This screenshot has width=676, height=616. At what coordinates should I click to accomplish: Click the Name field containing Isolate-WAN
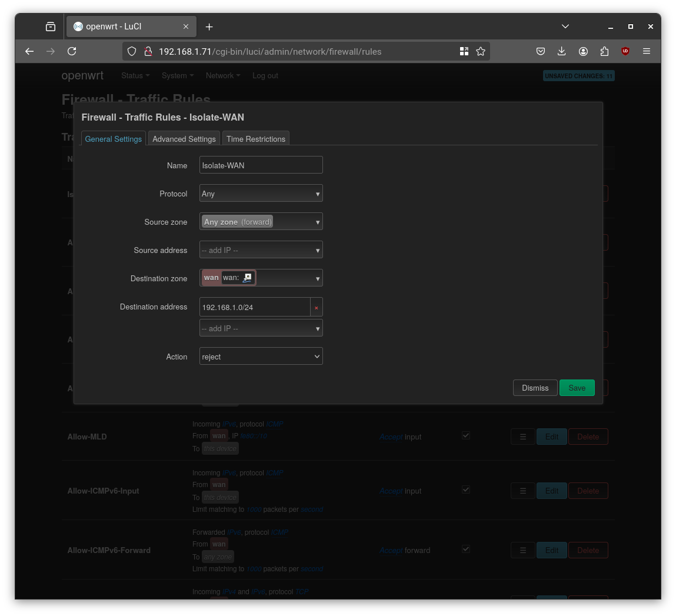(x=261, y=165)
